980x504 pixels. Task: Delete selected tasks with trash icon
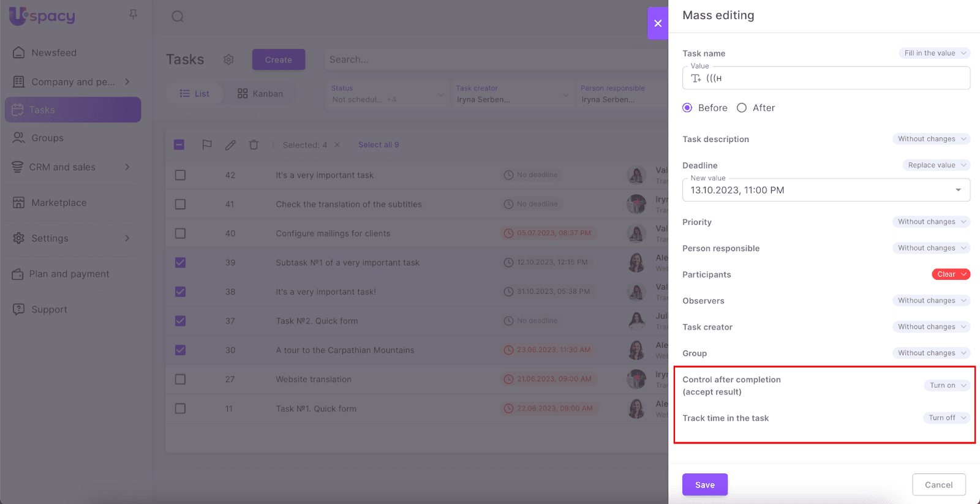(254, 145)
